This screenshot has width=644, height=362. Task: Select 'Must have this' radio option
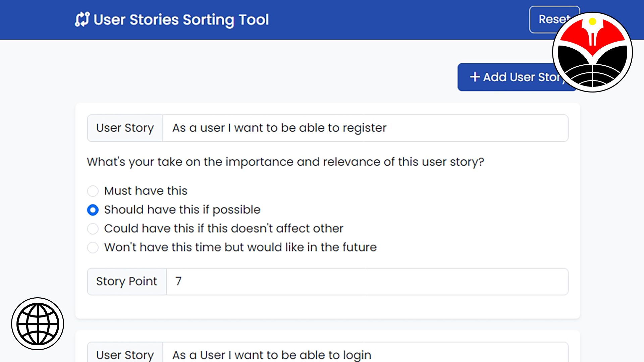[93, 191]
